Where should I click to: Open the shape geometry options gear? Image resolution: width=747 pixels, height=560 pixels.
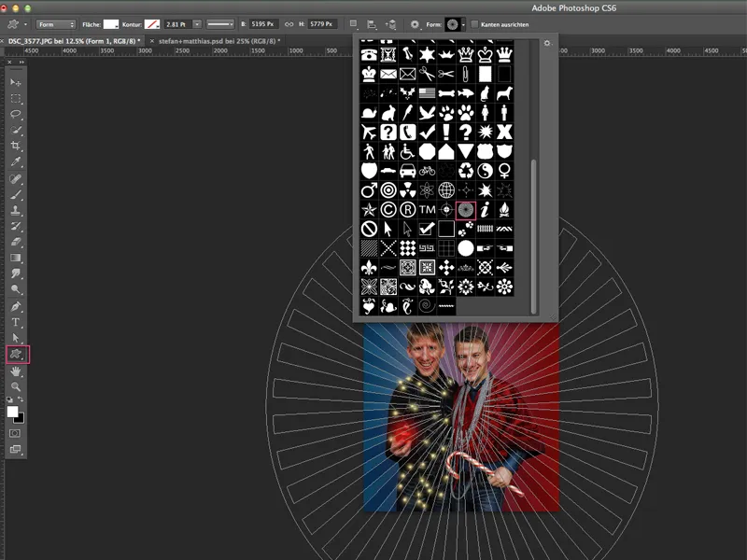point(415,24)
